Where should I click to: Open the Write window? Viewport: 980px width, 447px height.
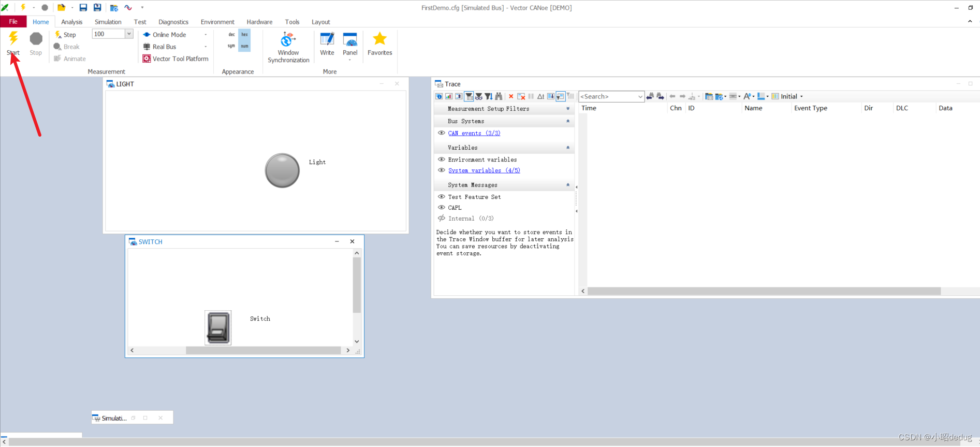(x=327, y=44)
